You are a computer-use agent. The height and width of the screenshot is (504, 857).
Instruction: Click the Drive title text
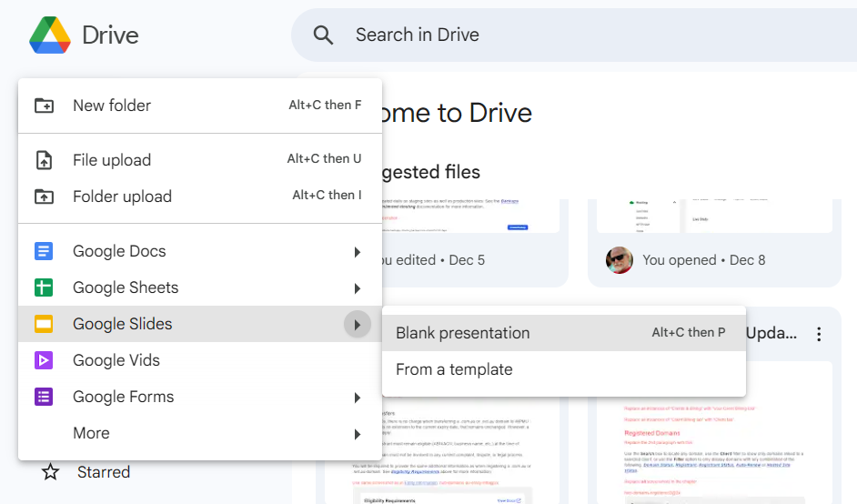click(x=110, y=35)
